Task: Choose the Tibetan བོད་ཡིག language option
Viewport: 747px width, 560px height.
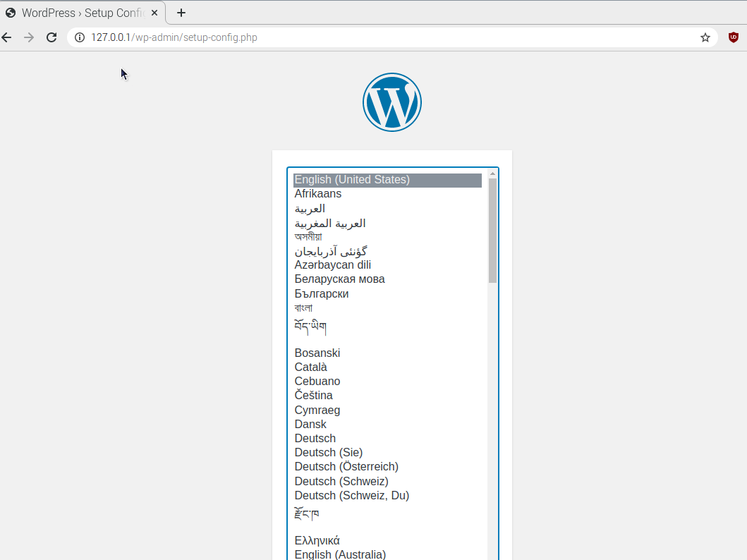Action: tap(388, 327)
